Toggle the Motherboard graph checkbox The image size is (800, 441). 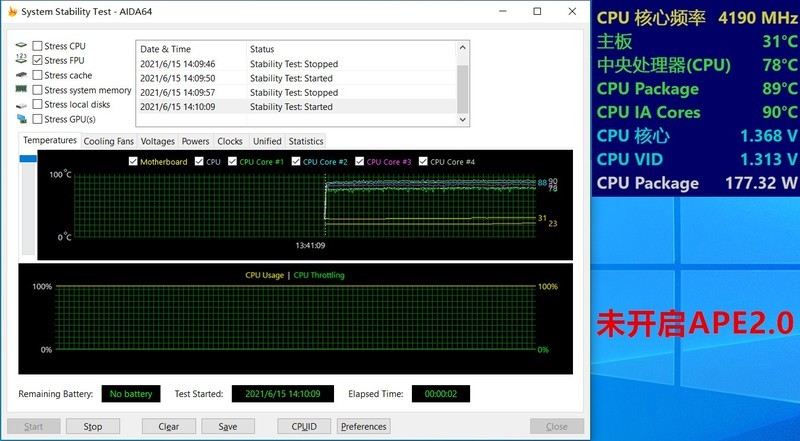click(133, 161)
